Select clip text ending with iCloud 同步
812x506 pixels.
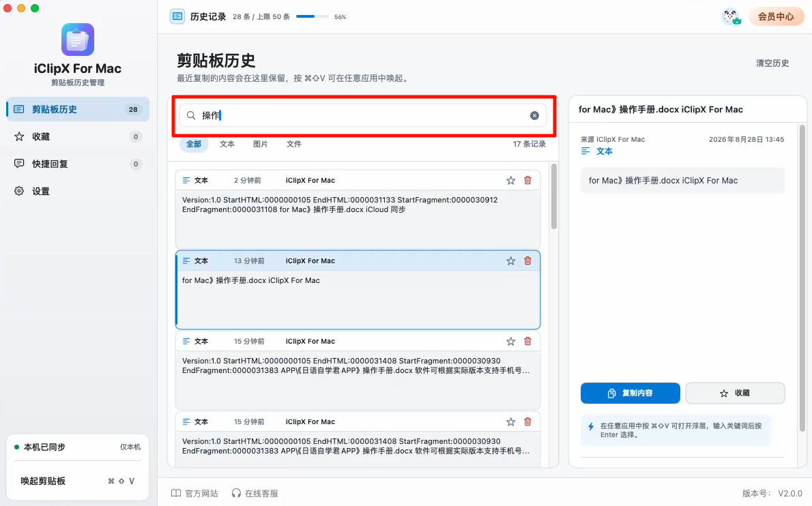pos(340,205)
